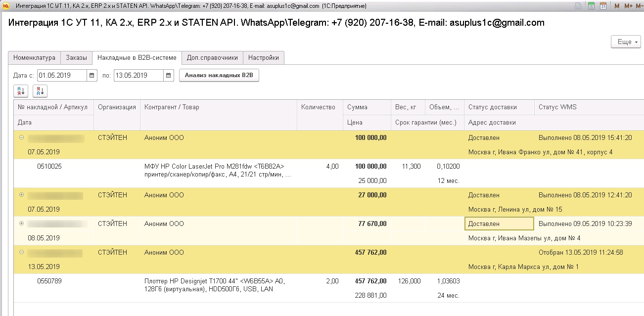This screenshot has width=644, height=316.
Task: Click the '12 мес.' warranty cell
Action: click(449, 181)
